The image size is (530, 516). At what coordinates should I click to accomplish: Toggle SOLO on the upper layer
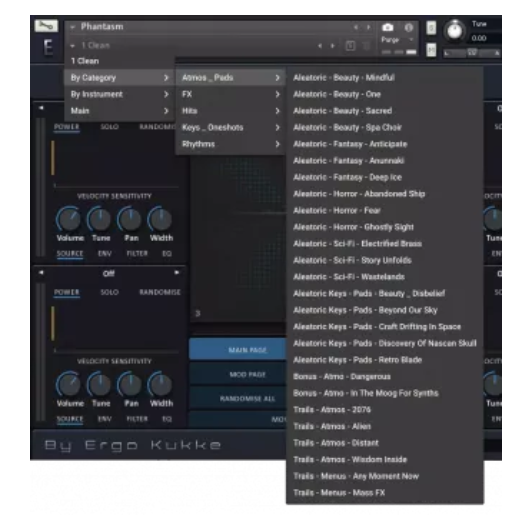click(110, 127)
